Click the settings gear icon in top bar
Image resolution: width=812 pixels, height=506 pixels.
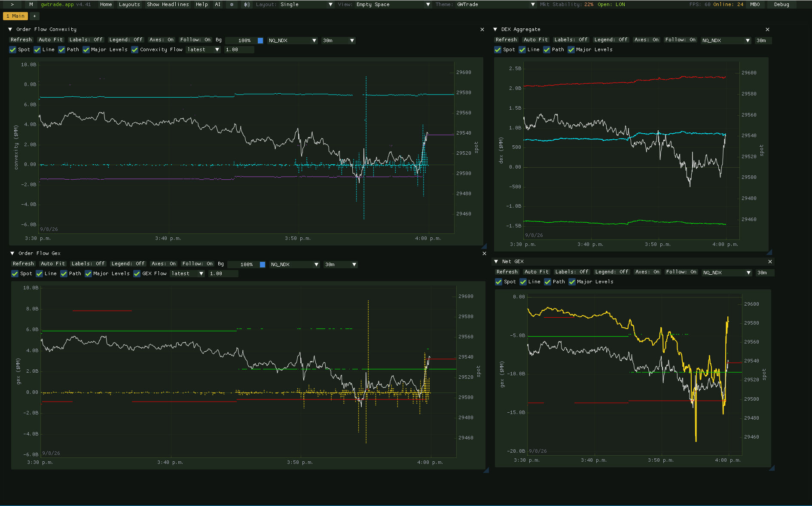[232, 4]
